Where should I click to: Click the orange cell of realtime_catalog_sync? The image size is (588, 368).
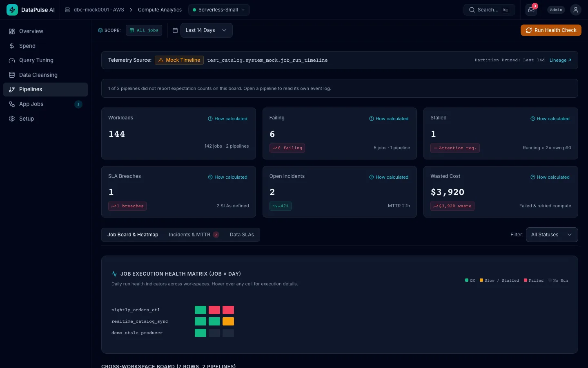point(228,321)
